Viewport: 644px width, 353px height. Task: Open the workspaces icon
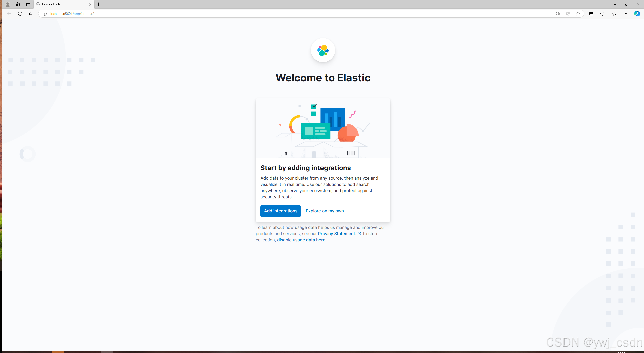(x=18, y=4)
